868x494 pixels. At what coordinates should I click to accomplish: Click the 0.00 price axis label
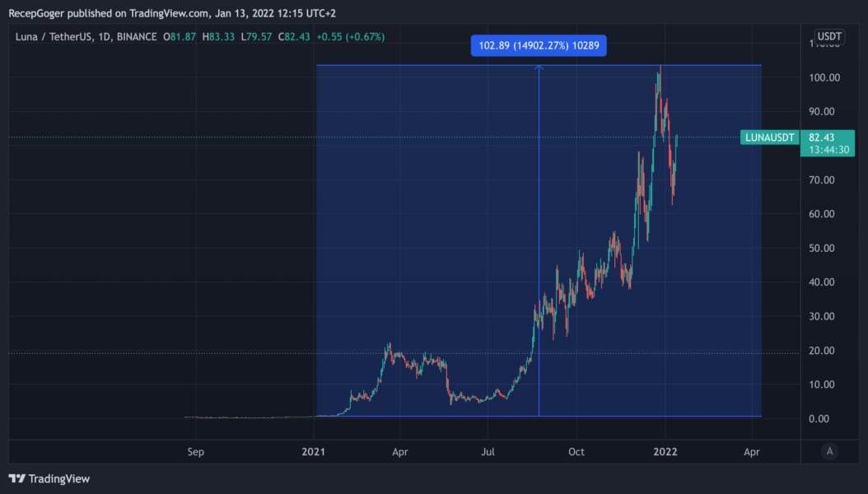[x=819, y=419]
